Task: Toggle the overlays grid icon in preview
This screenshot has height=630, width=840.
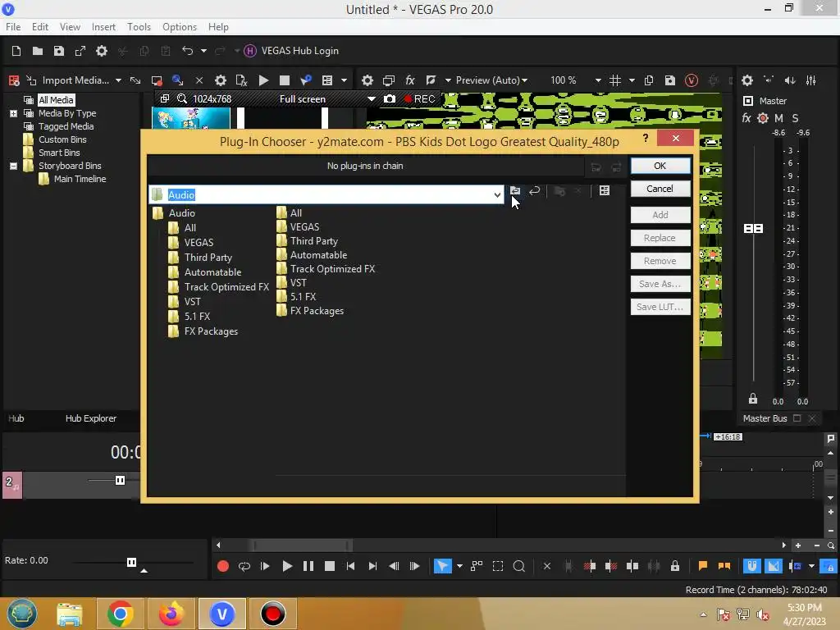Action: point(615,80)
